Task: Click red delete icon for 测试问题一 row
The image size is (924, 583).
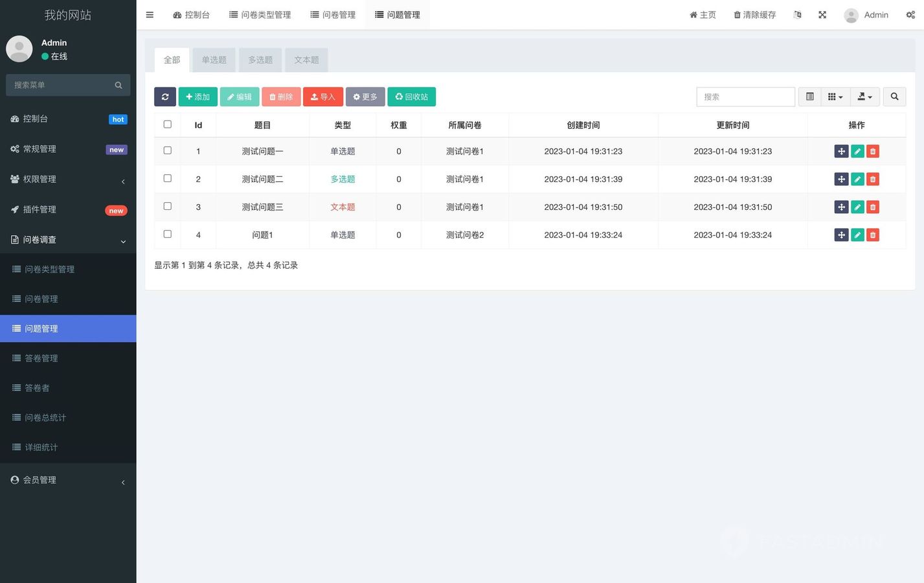Action: [x=873, y=152]
